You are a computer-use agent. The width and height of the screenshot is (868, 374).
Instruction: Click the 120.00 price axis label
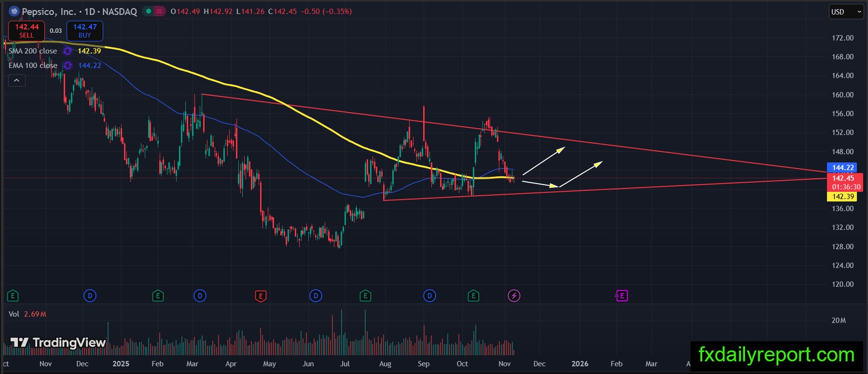[843, 284]
